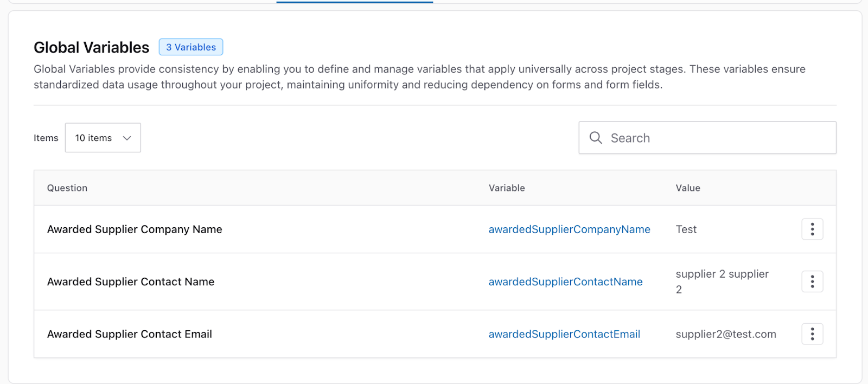Expand the 10 items page size dropdown
Image resolution: width=868 pixels, height=384 pixels.
(103, 138)
